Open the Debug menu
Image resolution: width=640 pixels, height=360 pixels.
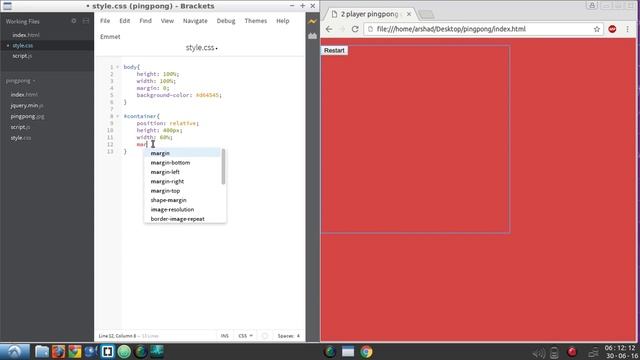coord(226,21)
